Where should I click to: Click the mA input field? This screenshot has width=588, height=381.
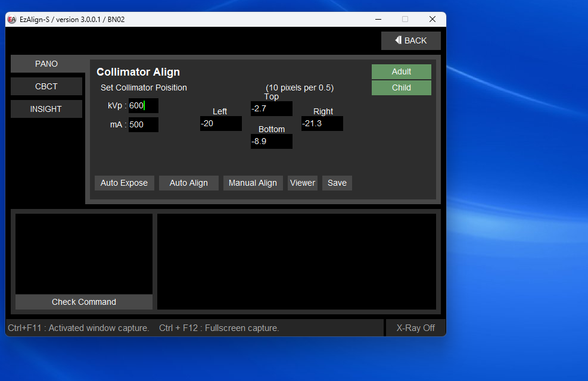pyautogui.click(x=144, y=125)
